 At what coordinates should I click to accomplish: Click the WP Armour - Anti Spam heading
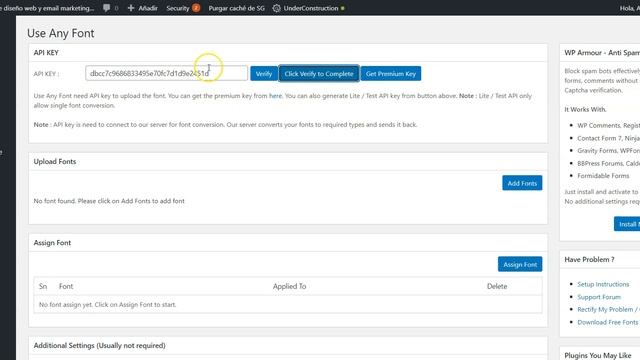coord(602,53)
